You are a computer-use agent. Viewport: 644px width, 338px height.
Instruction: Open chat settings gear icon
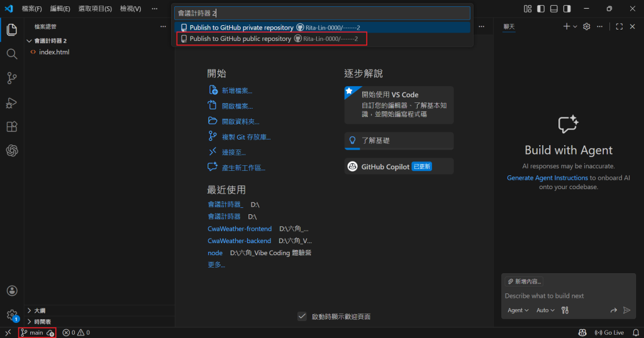[x=587, y=26]
